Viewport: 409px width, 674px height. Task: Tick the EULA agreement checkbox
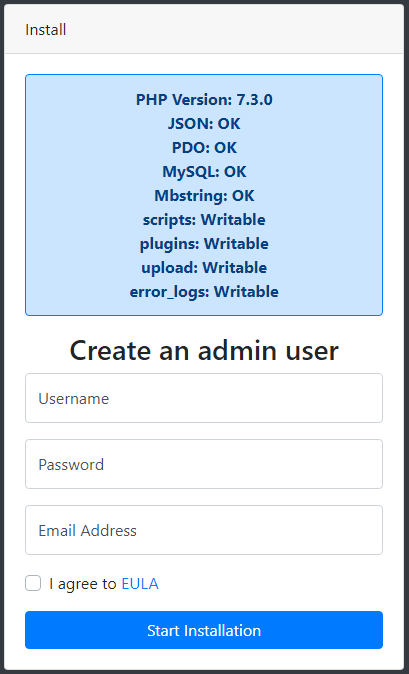33,584
